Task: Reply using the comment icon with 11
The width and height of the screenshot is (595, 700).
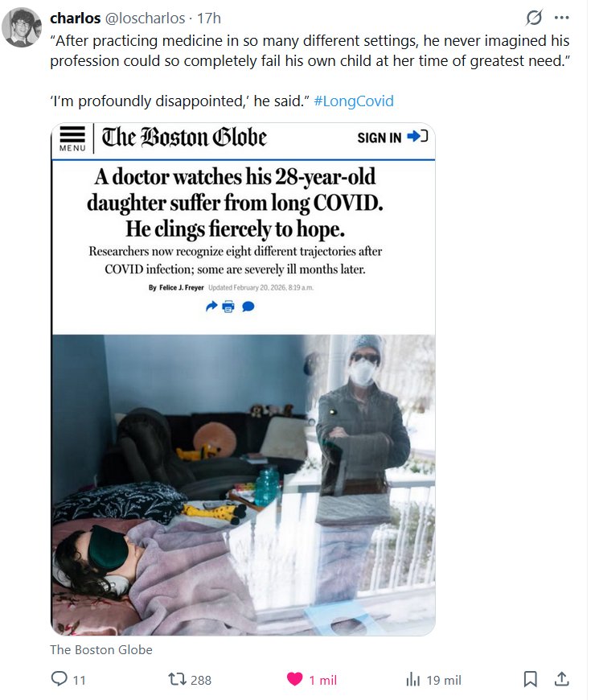Action: (68, 679)
